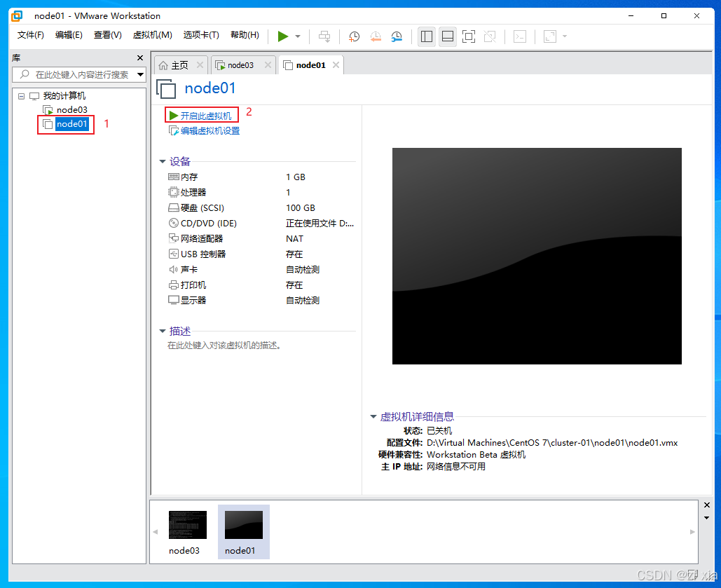721x588 pixels.
Task: Open the 帮助(H) menu
Action: click(245, 35)
